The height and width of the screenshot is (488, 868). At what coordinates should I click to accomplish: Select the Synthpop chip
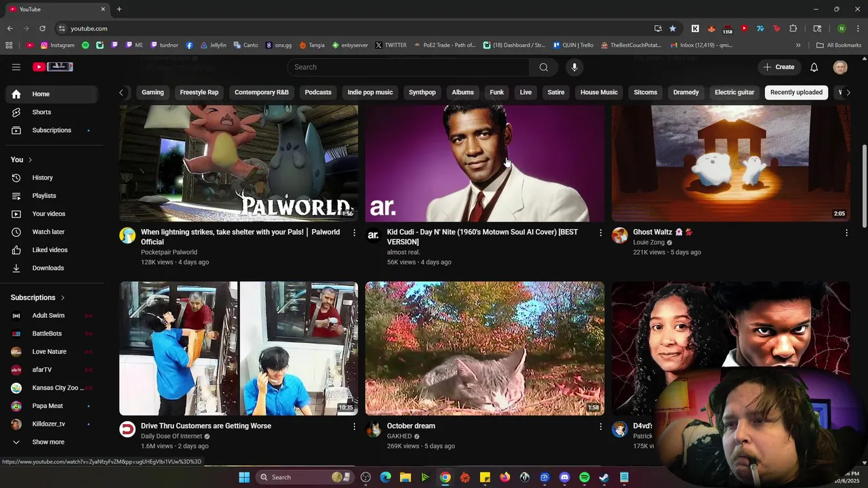click(x=422, y=92)
